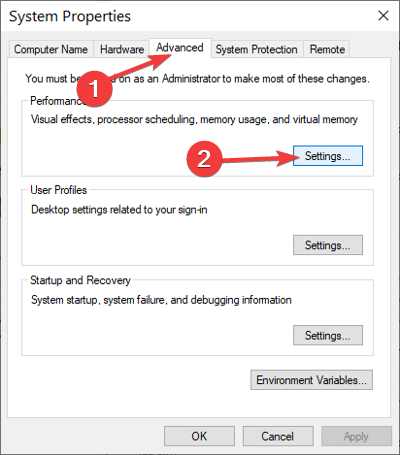The width and height of the screenshot is (400, 455).
Task: Click the User Profiles group label
Action: [x=59, y=190]
